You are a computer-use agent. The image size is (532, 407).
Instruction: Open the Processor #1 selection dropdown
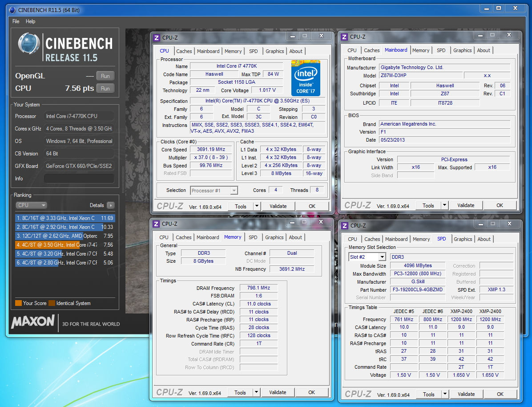tap(234, 191)
